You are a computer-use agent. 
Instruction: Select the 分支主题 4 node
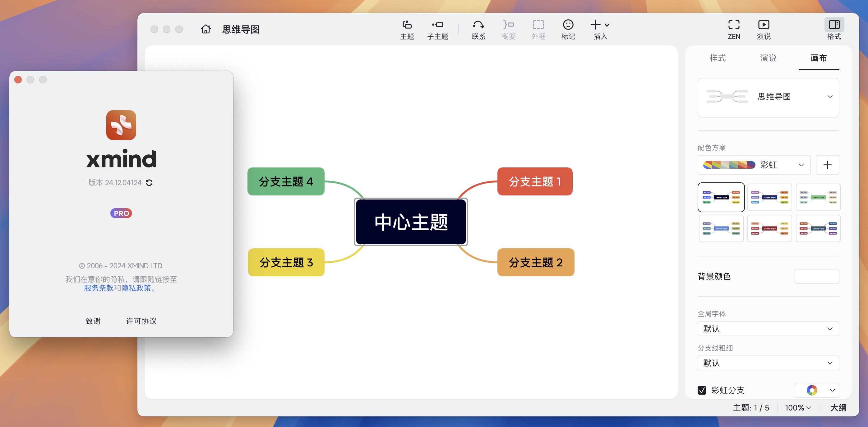(x=286, y=181)
